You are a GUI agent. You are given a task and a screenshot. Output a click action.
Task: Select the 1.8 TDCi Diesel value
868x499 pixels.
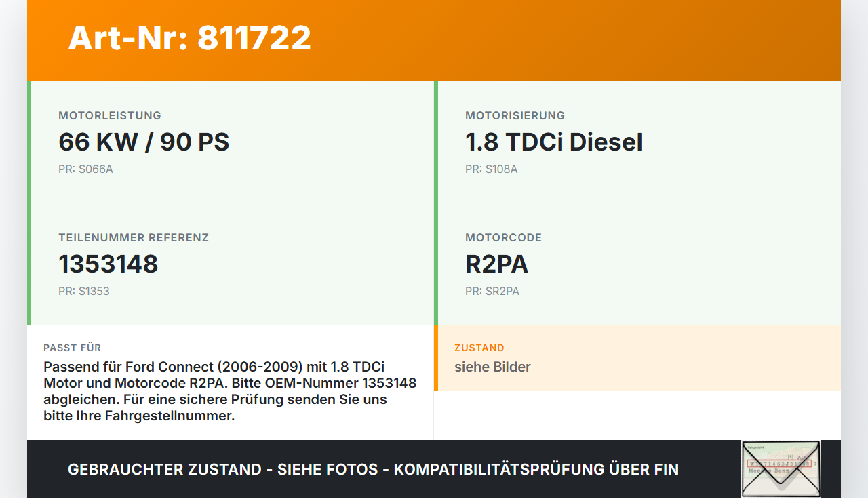click(x=554, y=142)
